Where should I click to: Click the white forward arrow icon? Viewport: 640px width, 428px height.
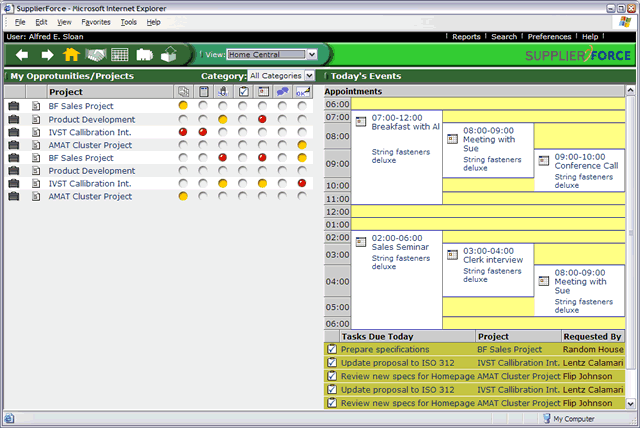[x=47, y=54]
